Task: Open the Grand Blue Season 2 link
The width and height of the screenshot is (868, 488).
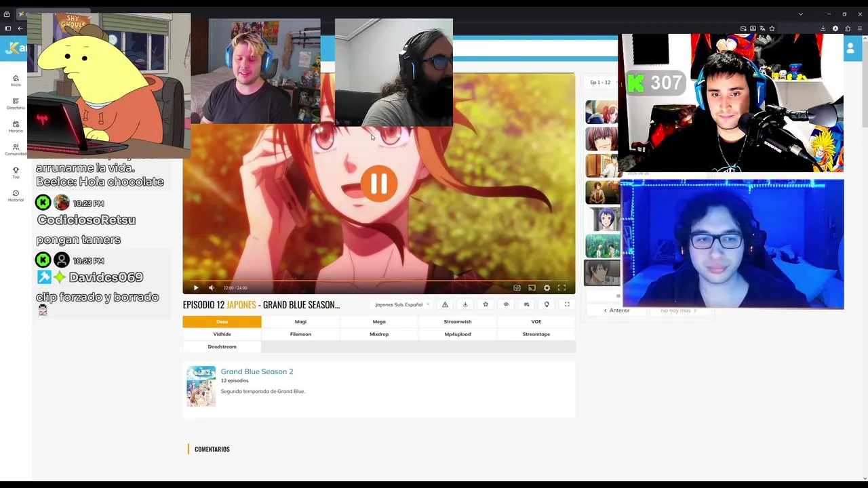Action: pyautogui.click(x=257, y=371)
